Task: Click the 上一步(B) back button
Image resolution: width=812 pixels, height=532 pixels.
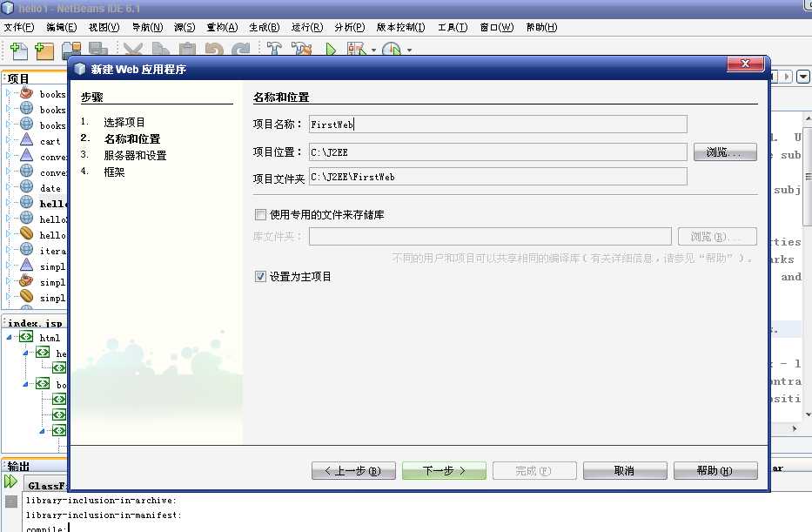Action: 353,471
